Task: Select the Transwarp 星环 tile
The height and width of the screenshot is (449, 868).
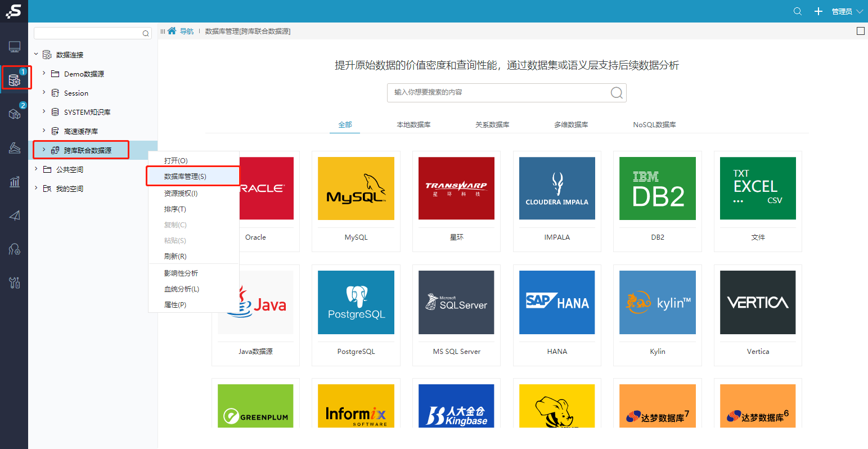Action: [x=456, y=201]
